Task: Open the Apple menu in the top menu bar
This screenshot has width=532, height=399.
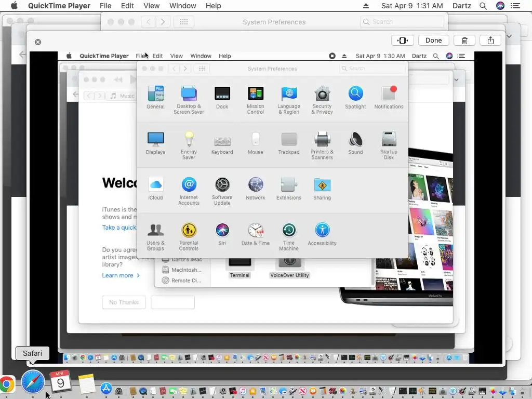Action: [x=14, y=6]
